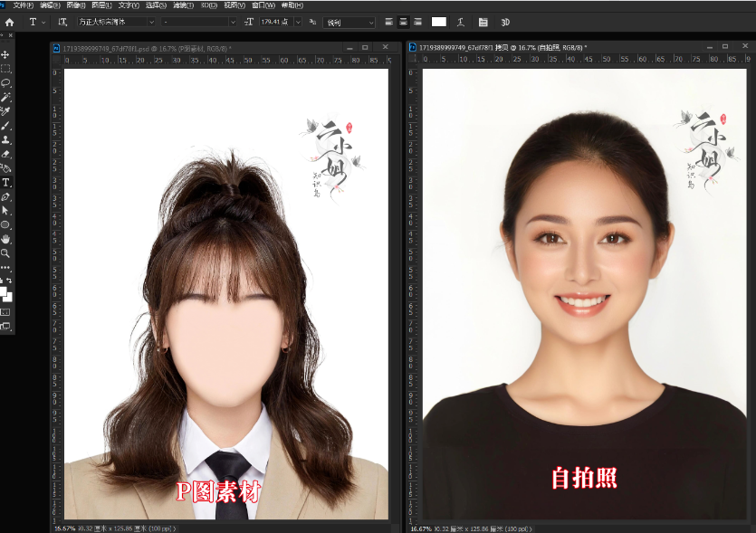Select the Horizontal Type tool in toolbox
This screenshot has width=756, height=533.
click(x=5, y=183)
